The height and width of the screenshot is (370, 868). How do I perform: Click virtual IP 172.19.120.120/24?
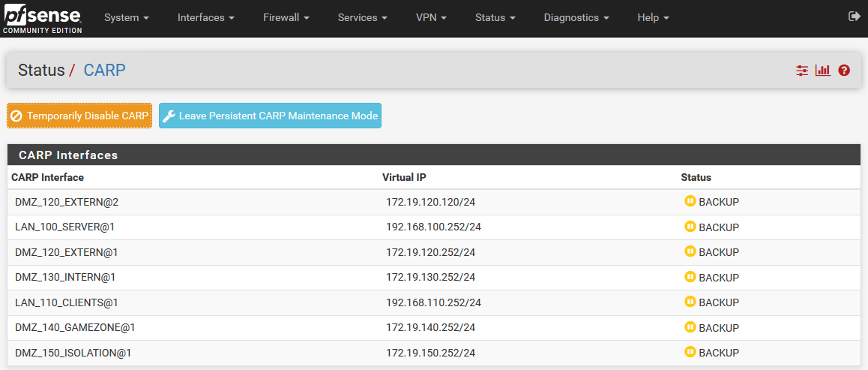(431, 202)
